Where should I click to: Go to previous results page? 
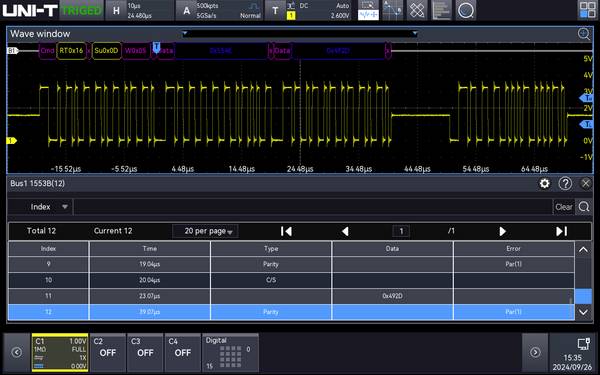click(345, 231)
